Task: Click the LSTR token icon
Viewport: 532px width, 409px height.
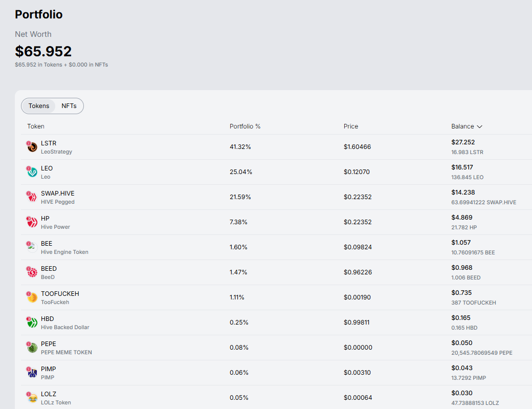Action: (x=32, y=146)
